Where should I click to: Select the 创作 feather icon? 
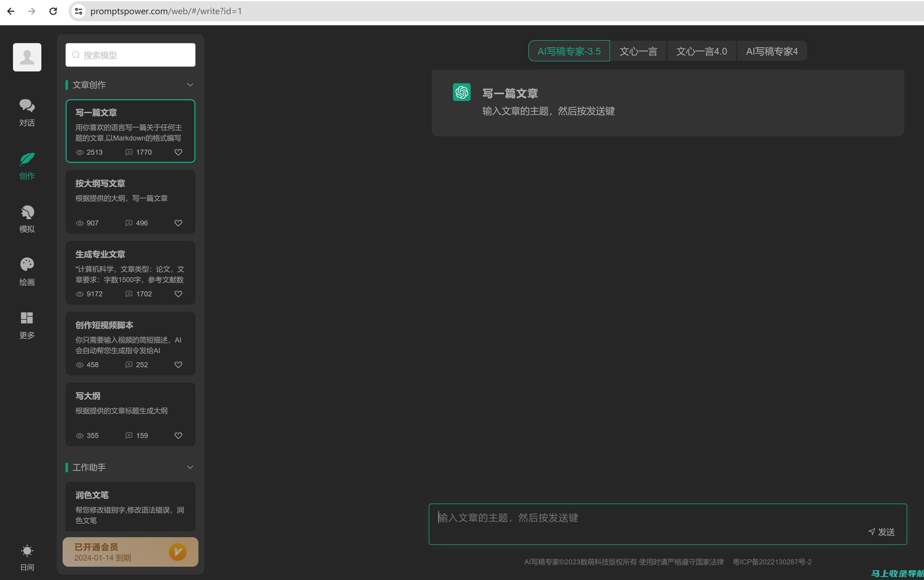(x=27, y=159)
